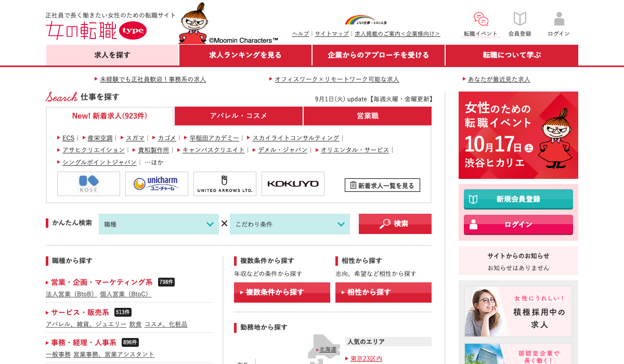Click the 転職イベント 10月17日 banner
Viewport: 624px width, 364px height.
pyautogui.click(x=518, y=135)
